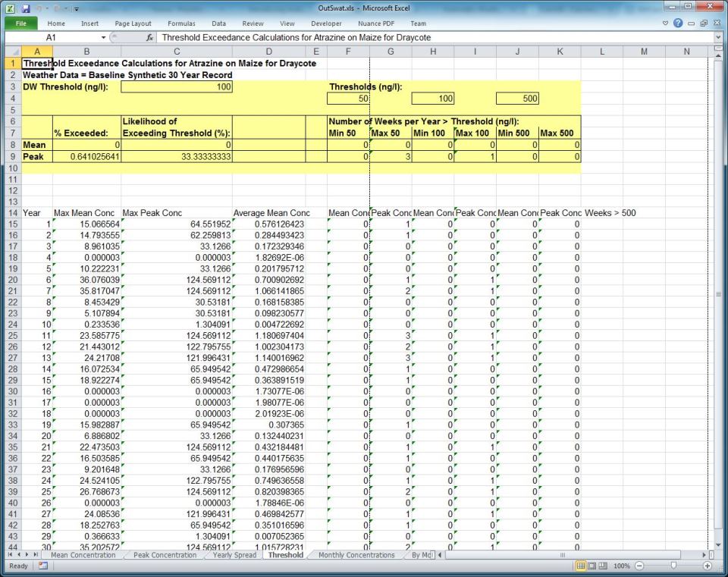Select cell B8 containing the Mean value
728x577 pixels.
click(86, 144)
